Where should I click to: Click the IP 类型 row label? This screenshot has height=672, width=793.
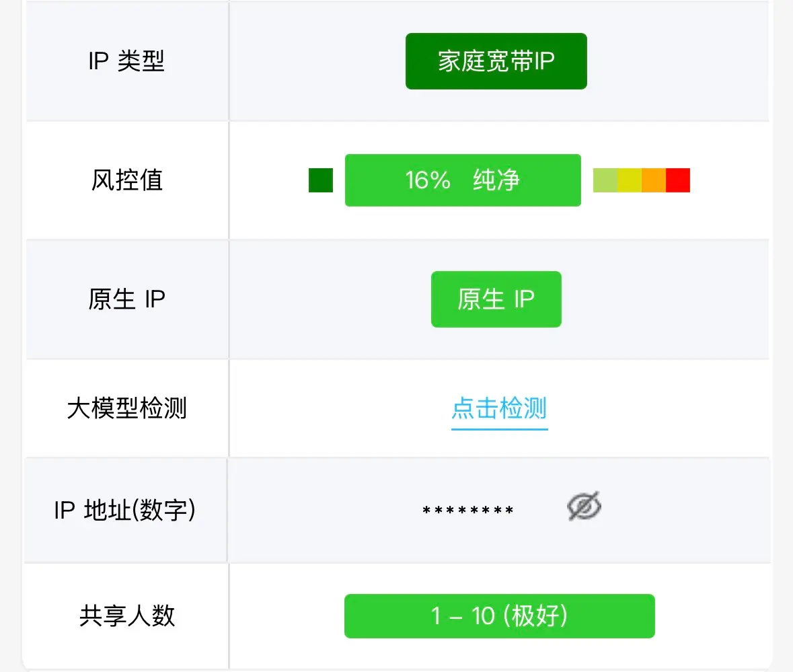click(126, 61)
